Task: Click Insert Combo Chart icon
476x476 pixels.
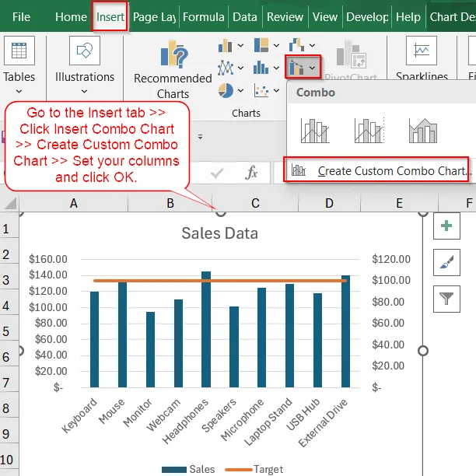Action: pyautogui.click(x=296, y=67)
